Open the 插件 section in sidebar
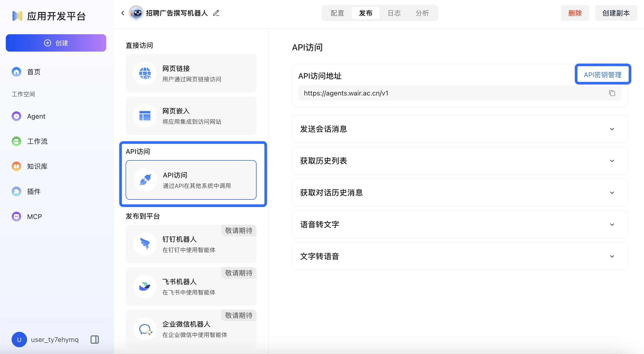The height and width of the screenshot is (354, 644). pos(34,191)
